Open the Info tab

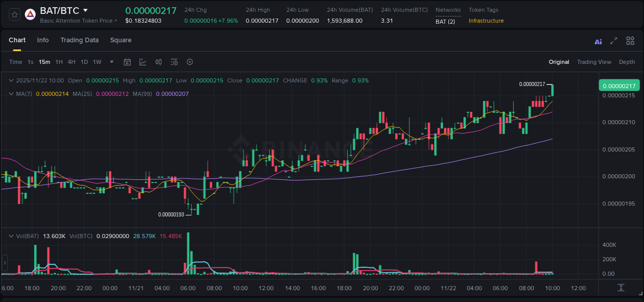43,40
